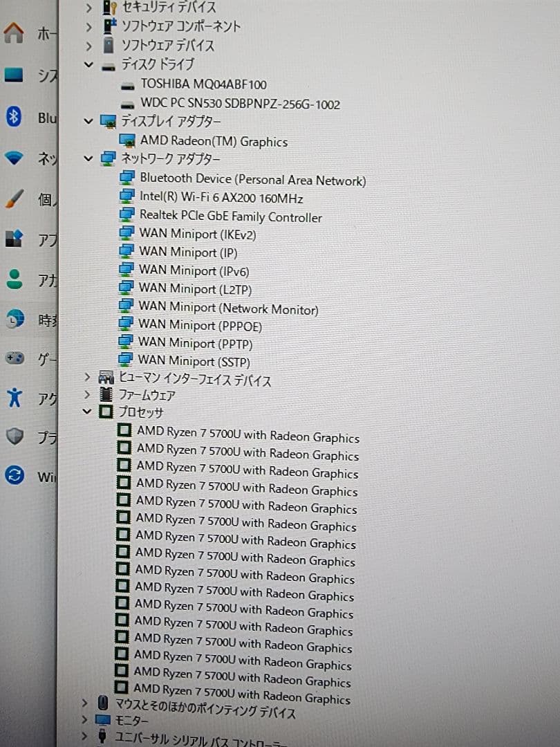The image size is (560, 747).
Task: Open the Accounts person icon in Settings
Action: (15, 279)
